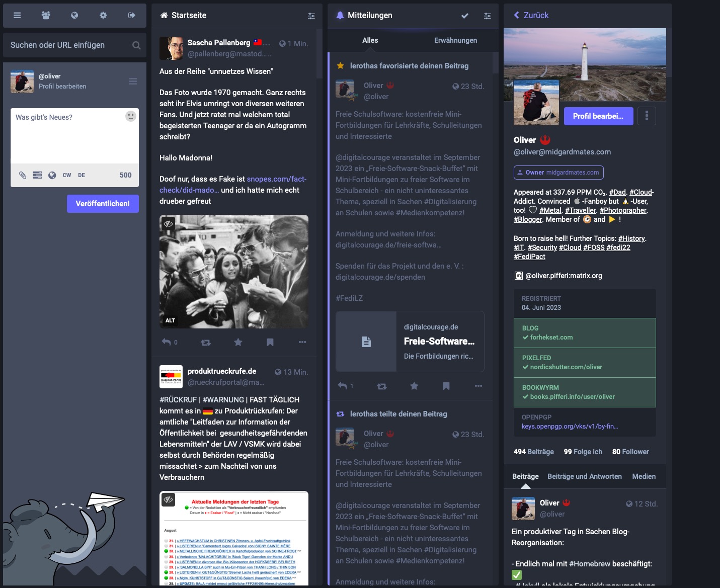Open the hamburger menu in top navigation
The height and width of the screenshot is (588, 720).
(17, 15)
